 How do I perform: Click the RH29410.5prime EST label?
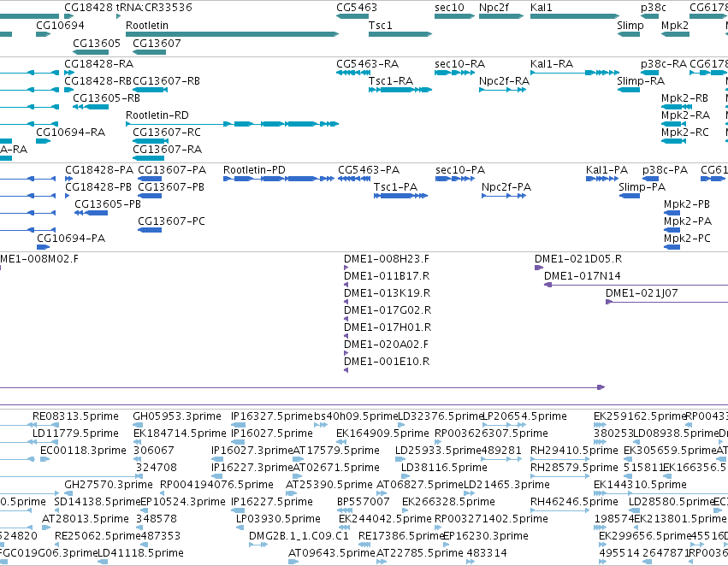pos(574,451)
